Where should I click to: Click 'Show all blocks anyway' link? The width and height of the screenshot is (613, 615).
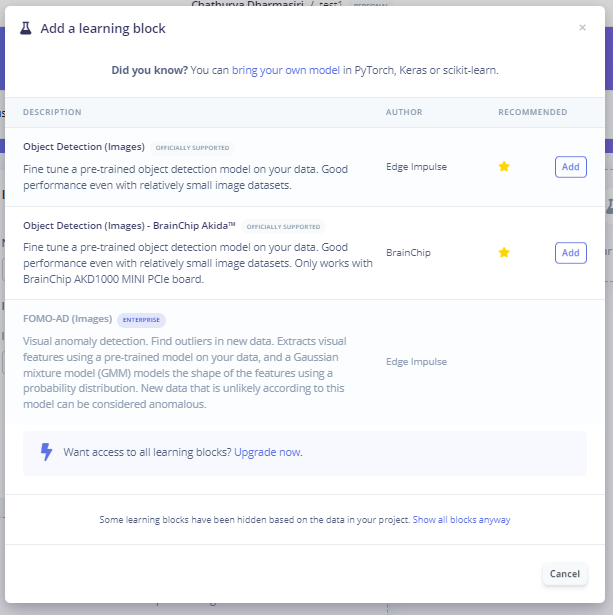pyautogui.click(x=461, y=520)
